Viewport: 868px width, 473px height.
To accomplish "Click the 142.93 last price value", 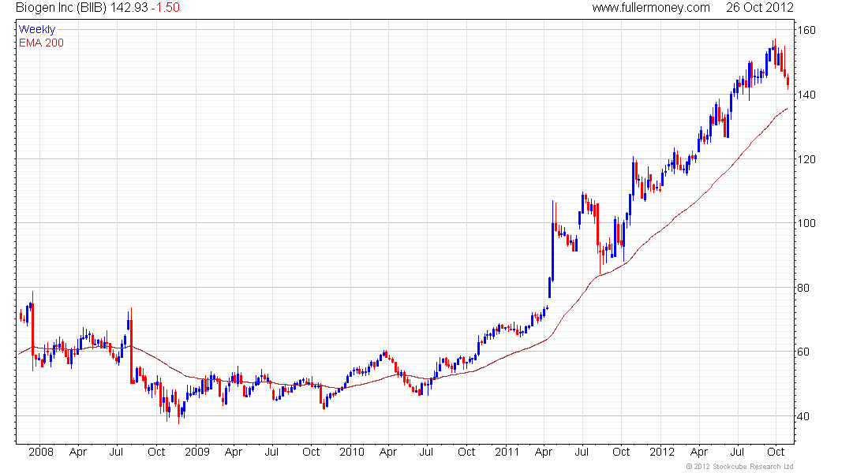I will point(129,8).
